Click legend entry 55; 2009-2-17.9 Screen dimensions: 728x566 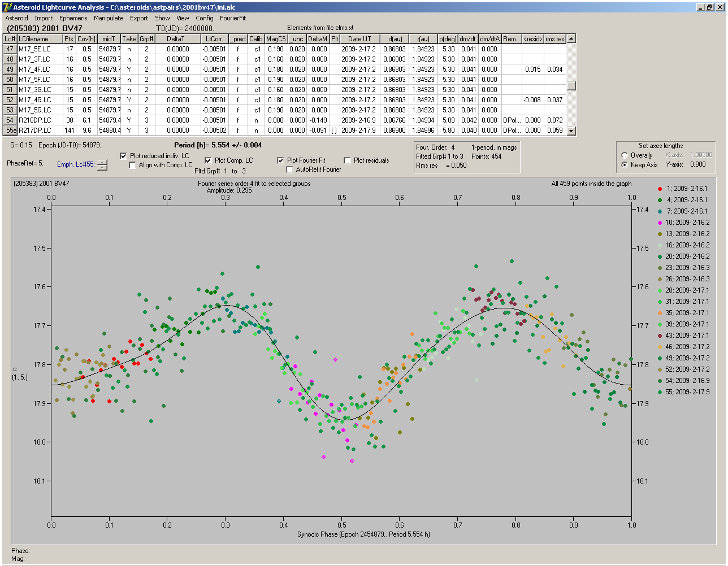(683, 392)
